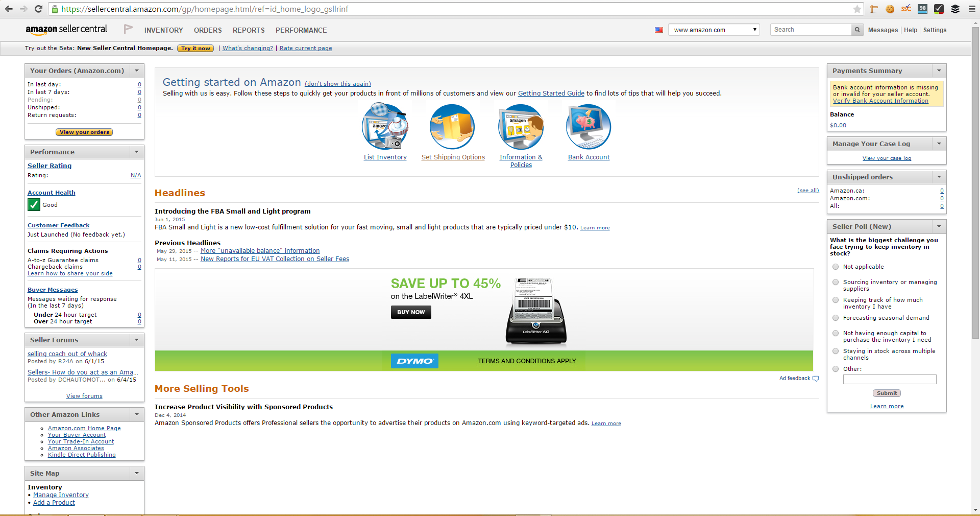The image size is (980, 516).
Task: Reload the page with refresh icon
Action: (38, 9)
